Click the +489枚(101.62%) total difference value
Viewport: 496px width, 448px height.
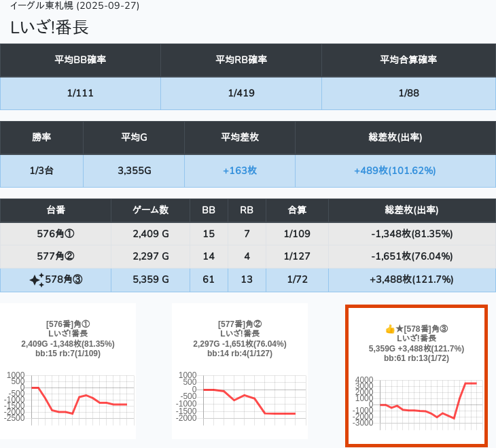tap(395, 171)
